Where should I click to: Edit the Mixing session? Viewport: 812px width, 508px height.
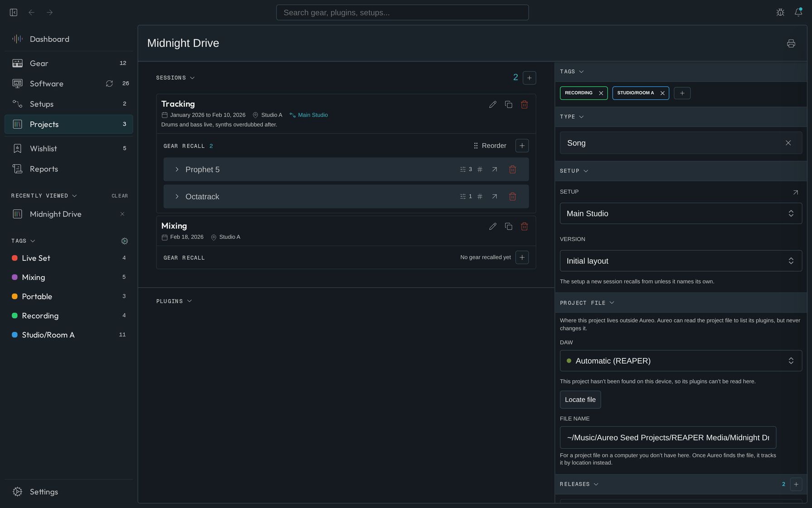[493, 226]
